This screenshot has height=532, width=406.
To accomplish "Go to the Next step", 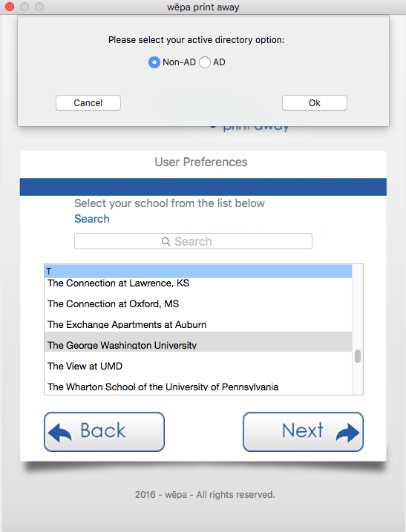I will point(303,432).
